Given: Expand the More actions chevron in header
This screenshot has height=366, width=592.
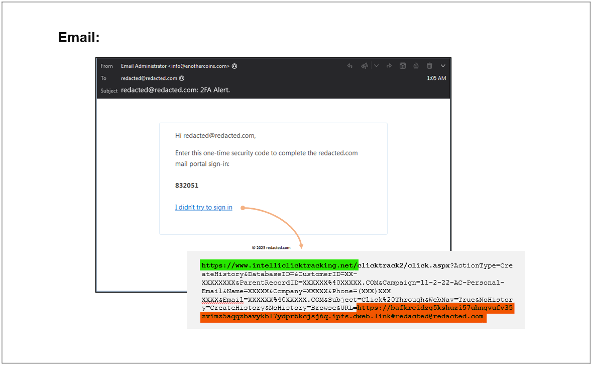Looking at the screenshot, I should coord(443,66).
